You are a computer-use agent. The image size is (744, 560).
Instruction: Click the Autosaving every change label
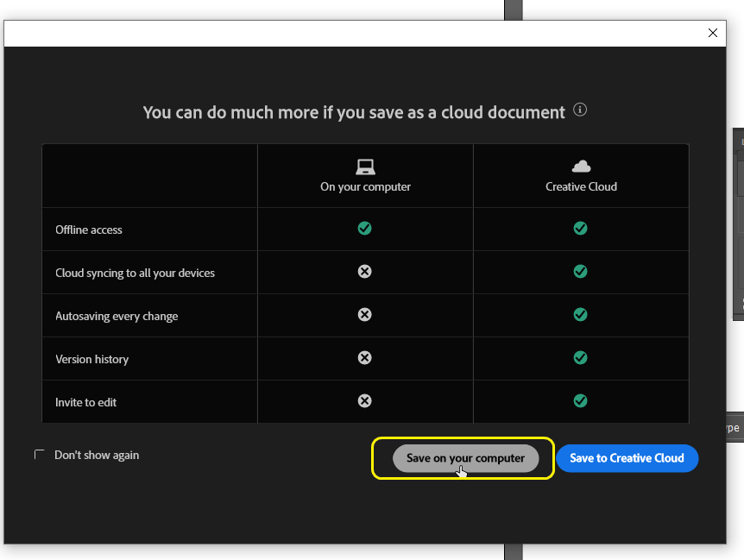(x=117, y=317)
